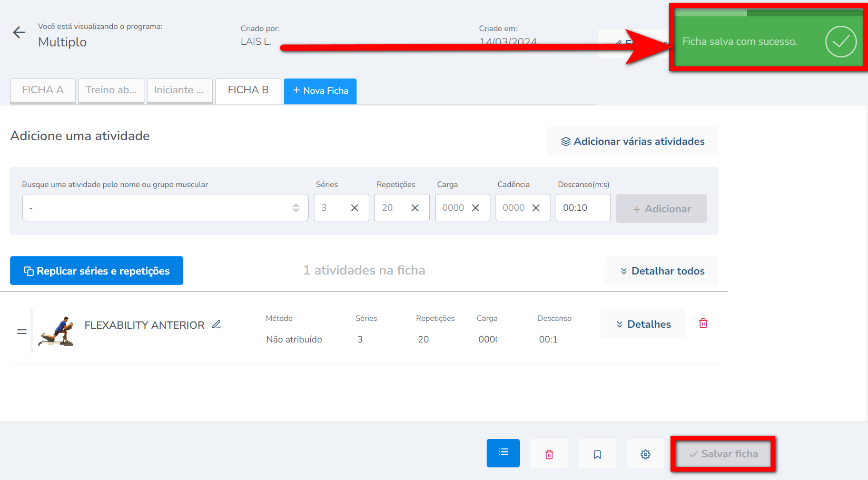
Task: Open settings via the gear icon
Action: pyautogui.click(x=645, y=454)
